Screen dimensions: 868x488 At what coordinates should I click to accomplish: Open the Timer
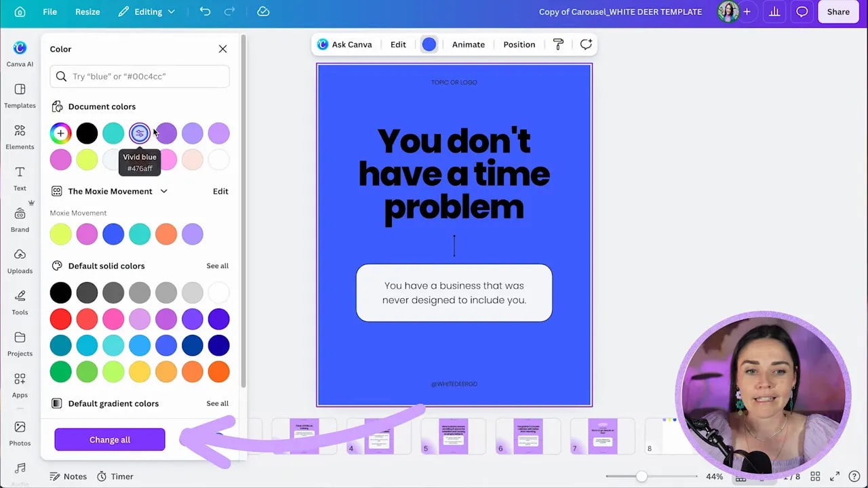click(115, 476)
